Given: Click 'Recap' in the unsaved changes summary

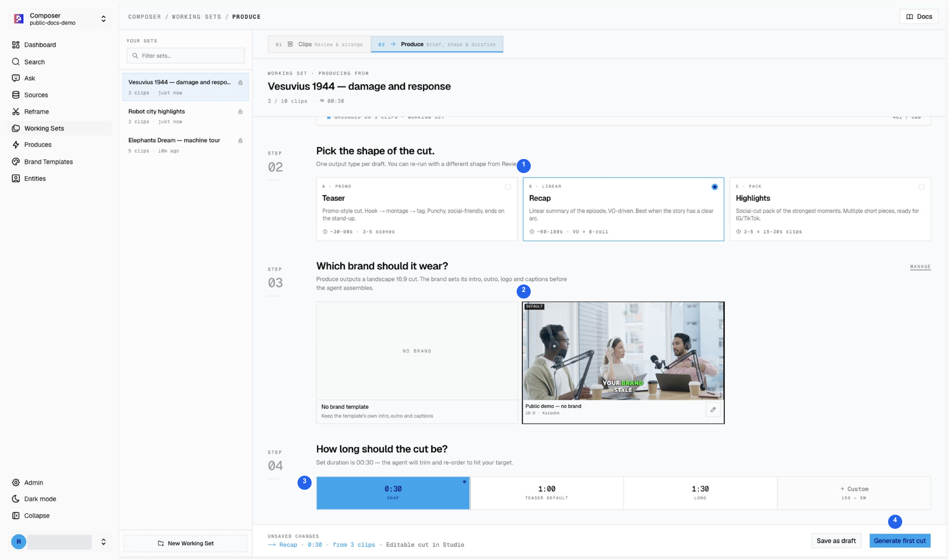Looking at the screenshot, I should [288, 545].
